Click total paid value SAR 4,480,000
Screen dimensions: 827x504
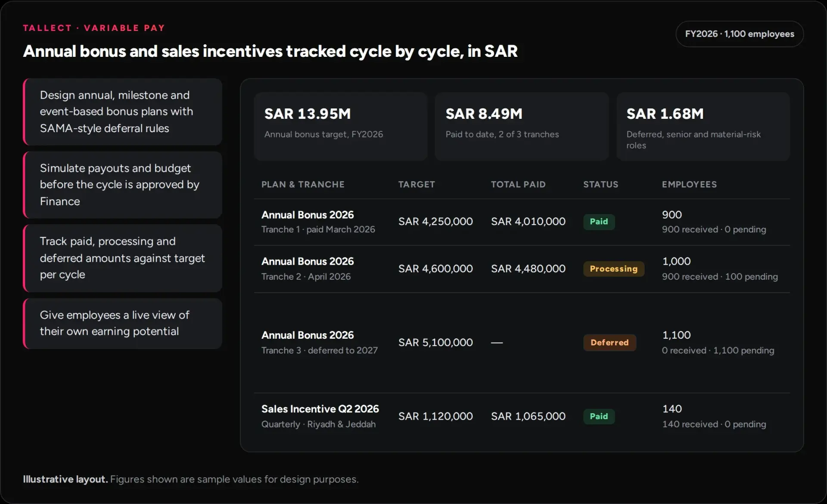(528, 269)
